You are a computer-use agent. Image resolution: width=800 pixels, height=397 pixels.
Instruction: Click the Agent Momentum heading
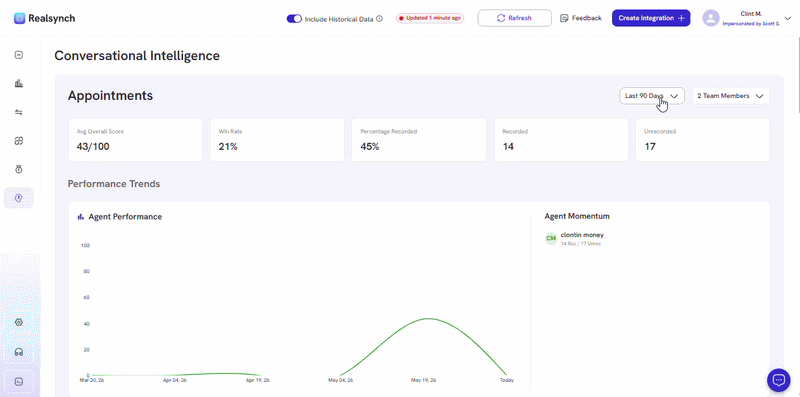(577, 216)
